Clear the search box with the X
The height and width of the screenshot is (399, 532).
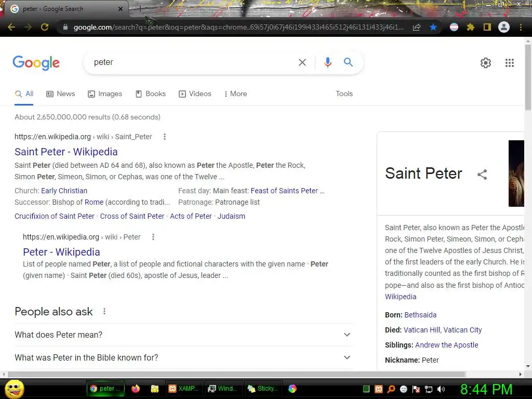(302, 62)
